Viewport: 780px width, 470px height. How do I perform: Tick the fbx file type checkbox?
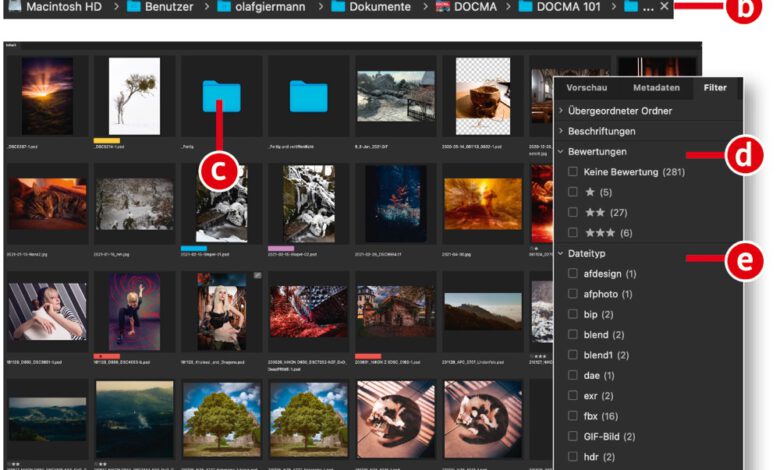[573, 415]
